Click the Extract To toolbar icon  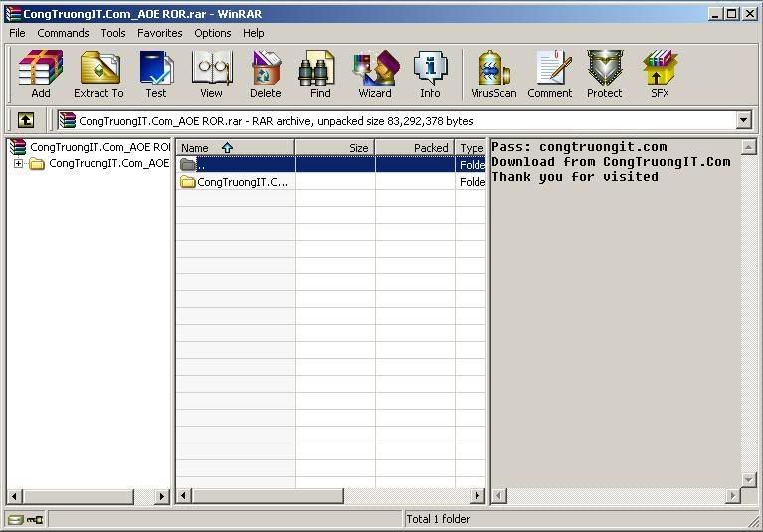pos(98,74)
